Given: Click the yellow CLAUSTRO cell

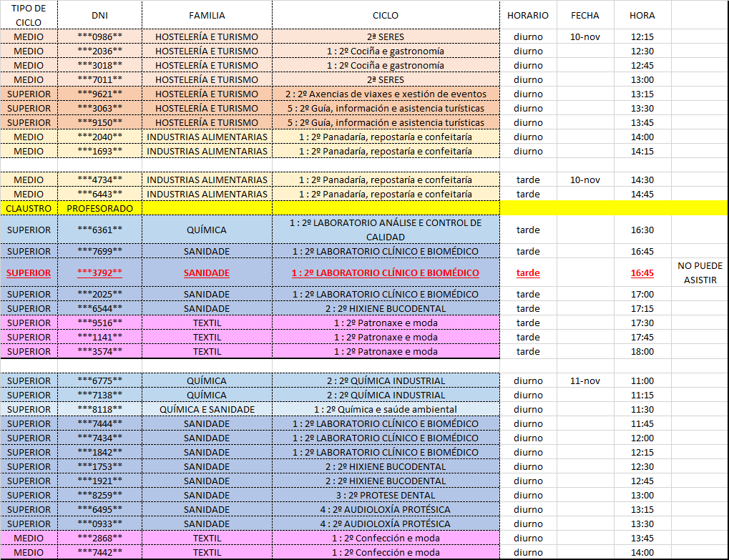Looking at the screenshot, I should point(29,208).
